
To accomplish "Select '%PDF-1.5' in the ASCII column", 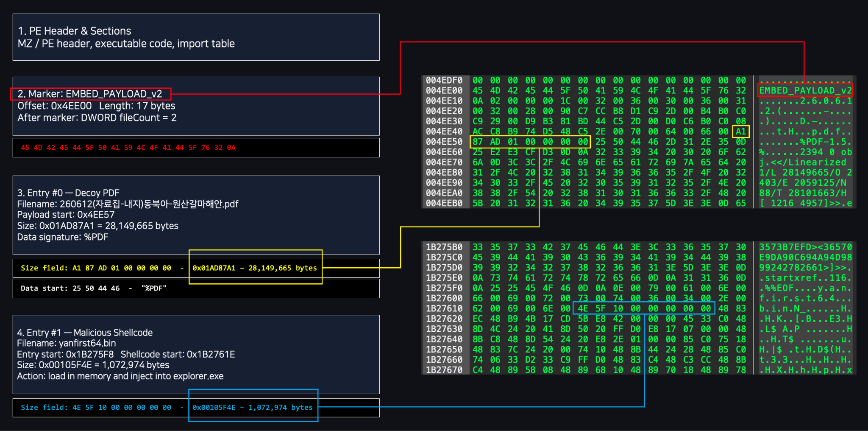I will point(823,142).
